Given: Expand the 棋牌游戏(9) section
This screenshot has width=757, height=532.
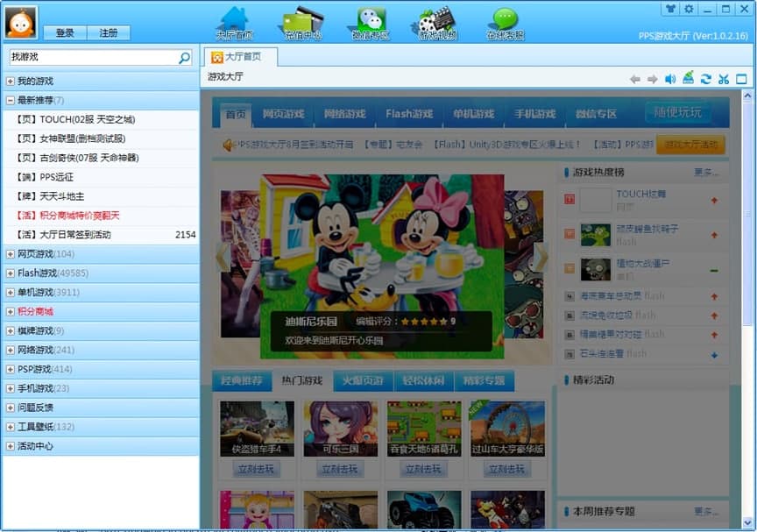Looking at the screenshot, I should click(11, 331).
